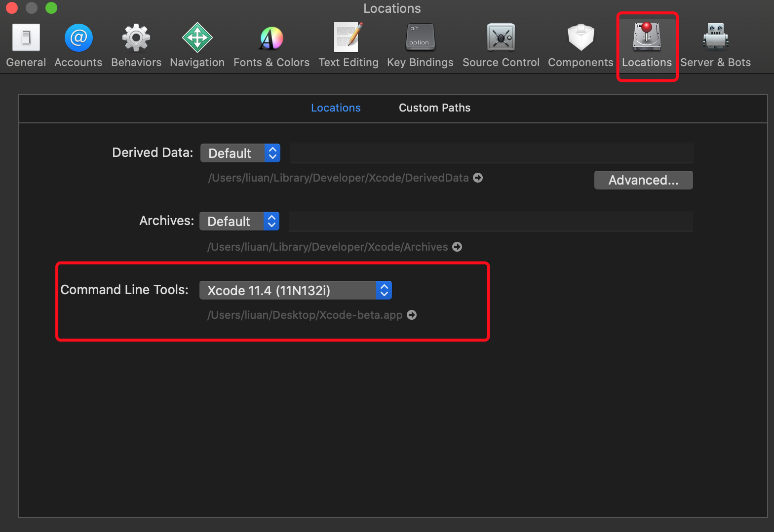Screen dimensions: 774x532
Task: Click the Advanced... button
Action: (643, 180)
